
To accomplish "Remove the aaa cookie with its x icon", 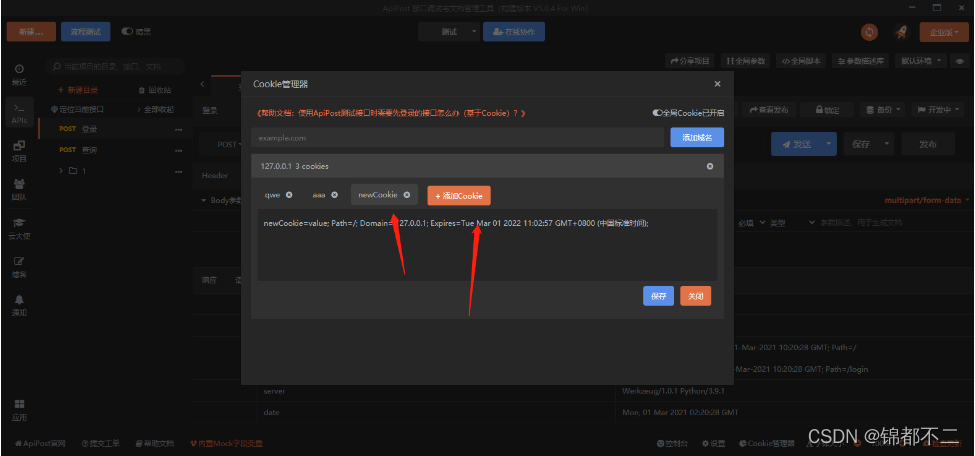I will coord(334,195).
